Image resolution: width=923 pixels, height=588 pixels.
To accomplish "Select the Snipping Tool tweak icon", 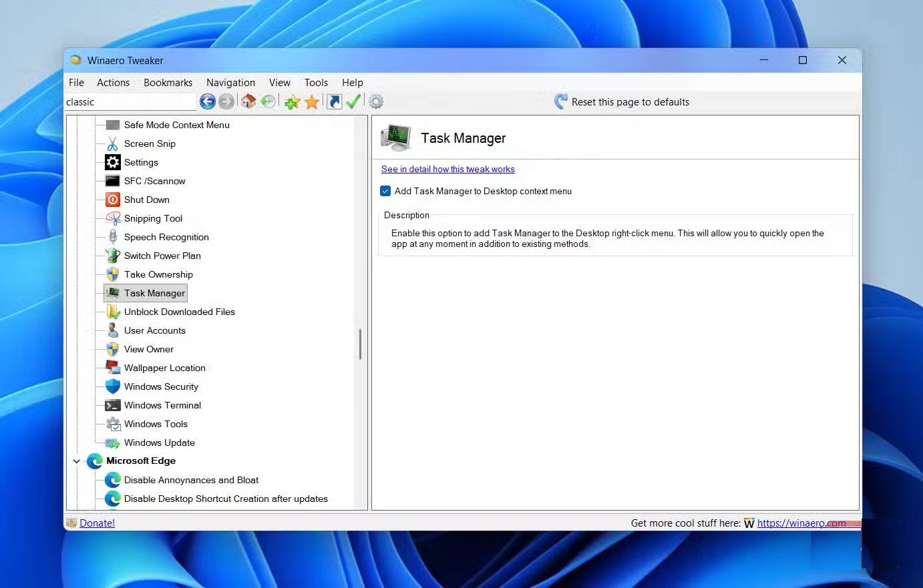I will point(112,218).
